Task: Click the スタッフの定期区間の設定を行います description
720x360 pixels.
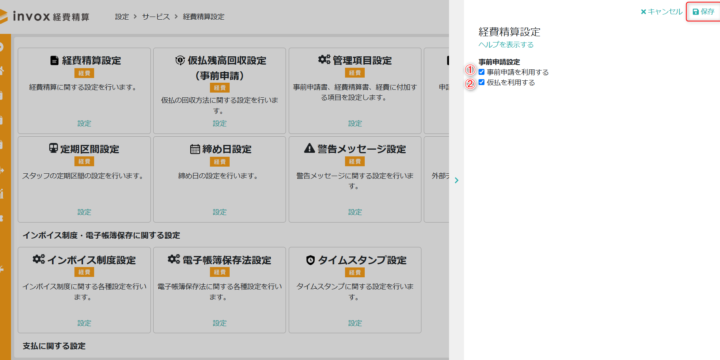Action: click(x=83, y=176)
